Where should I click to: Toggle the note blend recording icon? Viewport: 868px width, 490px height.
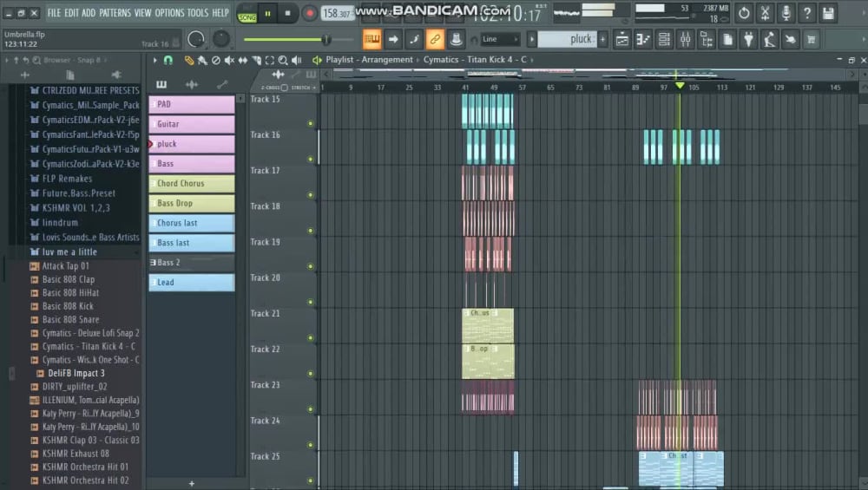coord(414,39)
